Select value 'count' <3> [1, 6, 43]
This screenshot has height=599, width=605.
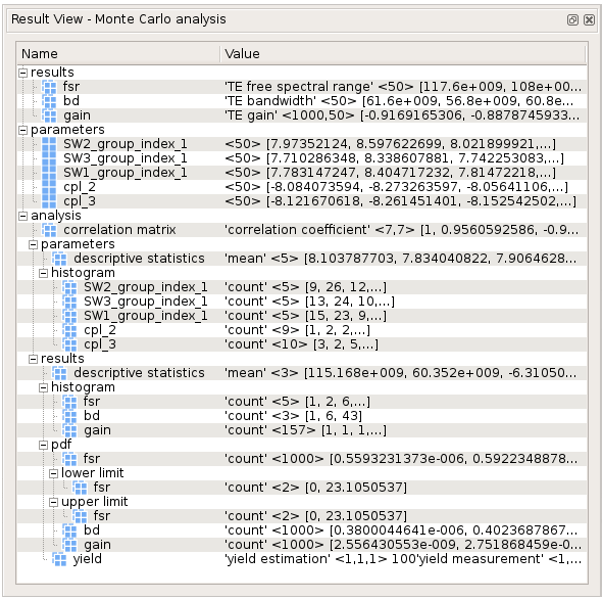point(293,416)
